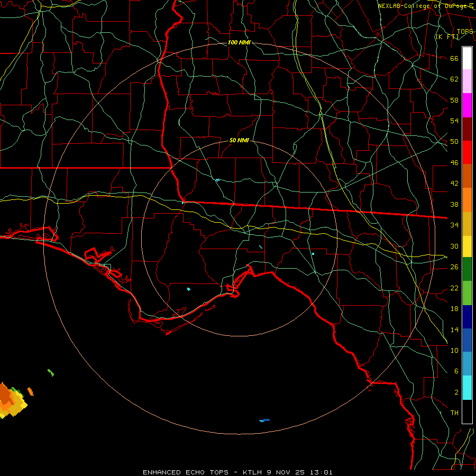Click the white swatch in the tops legend
476x476 pixels.
[467, 58]
